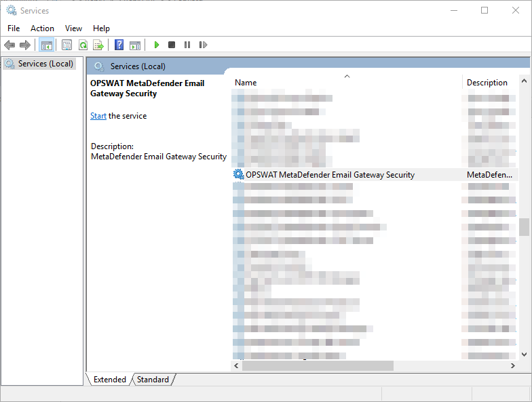The height and width of the screenshot is (402, 532).
Task: Maximize the Services window
Action: (484, 11)
